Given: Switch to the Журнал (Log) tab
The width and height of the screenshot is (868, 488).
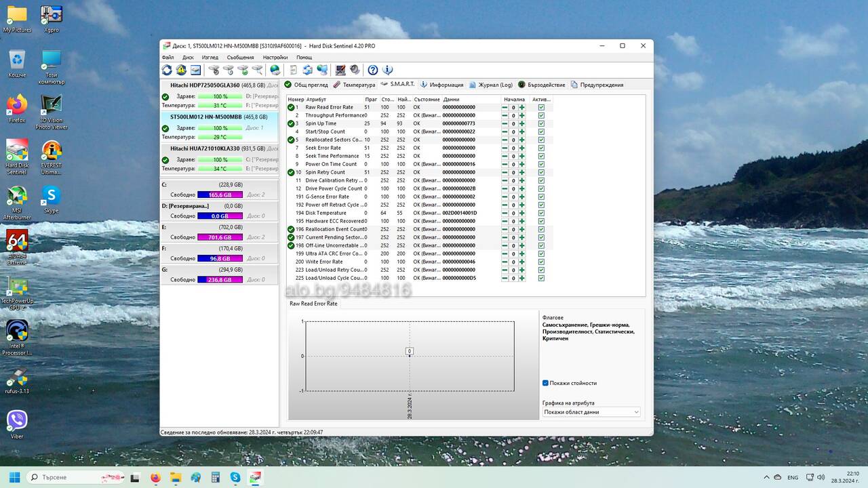Looking at the screenshot, I should click(490, 85).
